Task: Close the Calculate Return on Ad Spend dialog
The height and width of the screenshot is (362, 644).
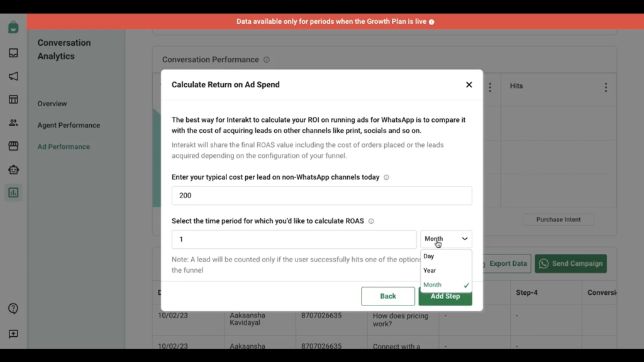Action: (x=469, y=85)
